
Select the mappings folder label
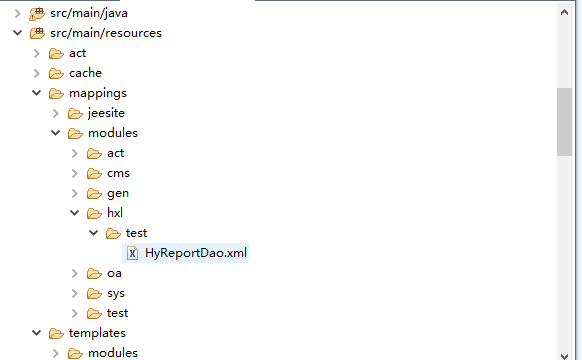click(x=98, y=93)
